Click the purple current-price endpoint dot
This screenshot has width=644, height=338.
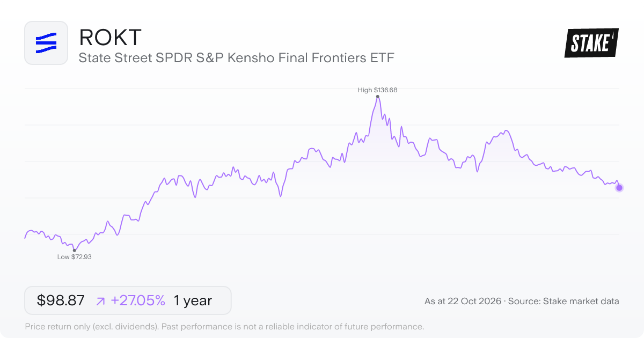tap(619, 188)
